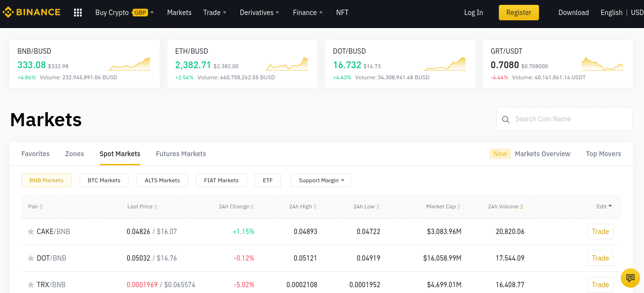This screenshot has width=644, height=293.
Task: Sort by 24h Volume column
Action: [506, 206]
